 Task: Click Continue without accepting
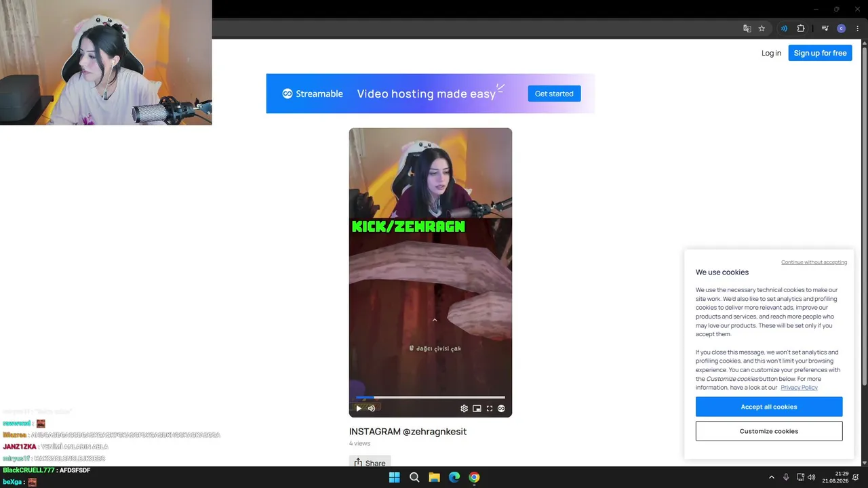click(814, 262)
